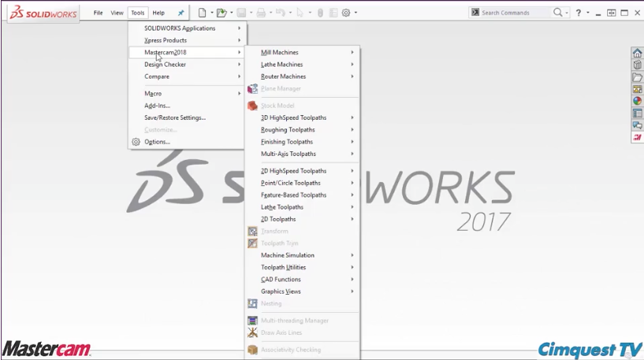Click the File Properties icon
Screen dimensions: 644x360
pyautogui.click(x=333, y=13)
